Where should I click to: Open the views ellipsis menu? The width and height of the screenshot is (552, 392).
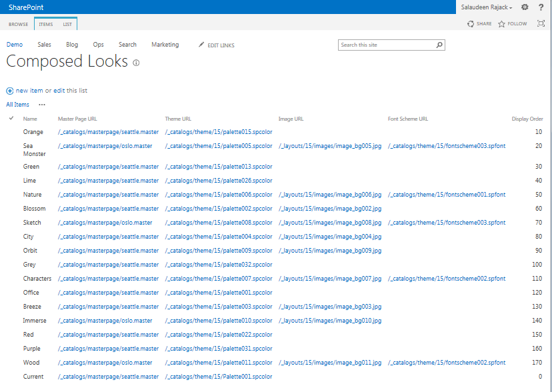tap(42, 105)
